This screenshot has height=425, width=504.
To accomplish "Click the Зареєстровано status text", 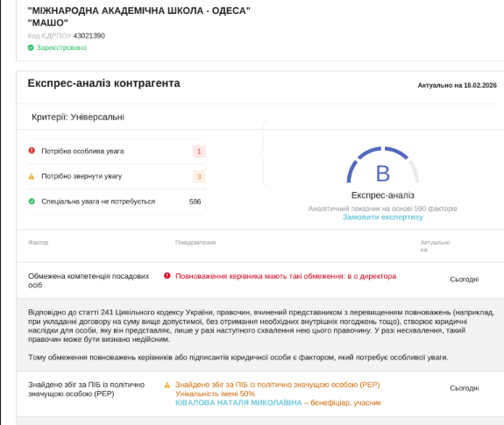I will (61, 48).
